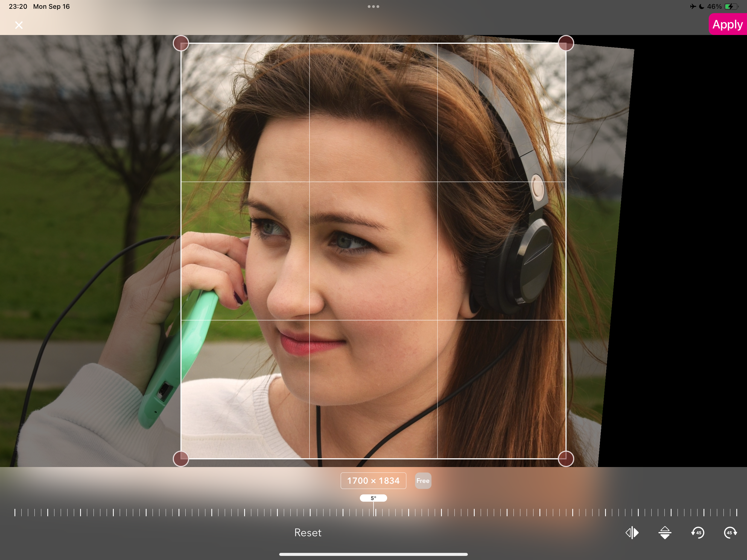The height and width of the screenshot is (560, 747).
Task: Flip the image horizontally
Action: 632,533
